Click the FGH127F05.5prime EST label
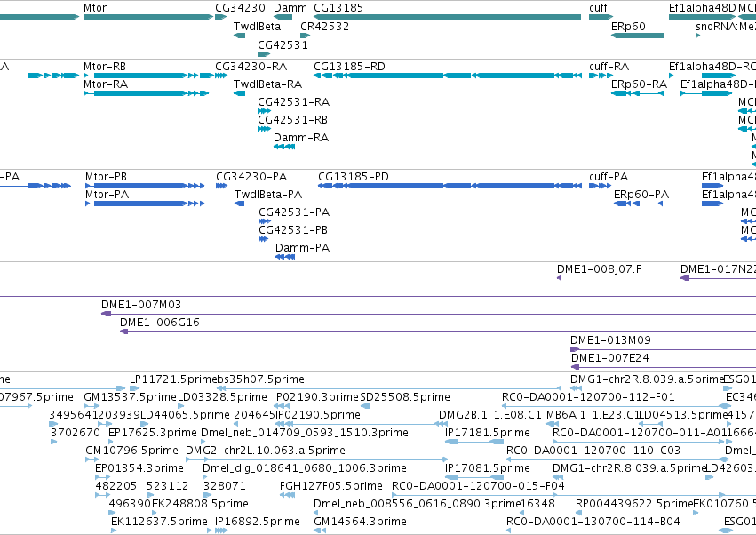This screenshot has width=756, height=535. 331,486
